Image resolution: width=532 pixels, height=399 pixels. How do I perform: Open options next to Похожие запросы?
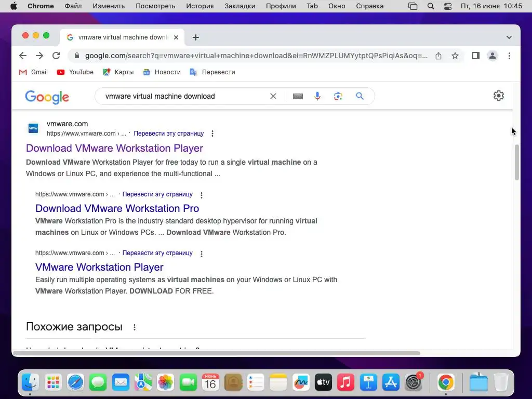[x=135, y=327]
